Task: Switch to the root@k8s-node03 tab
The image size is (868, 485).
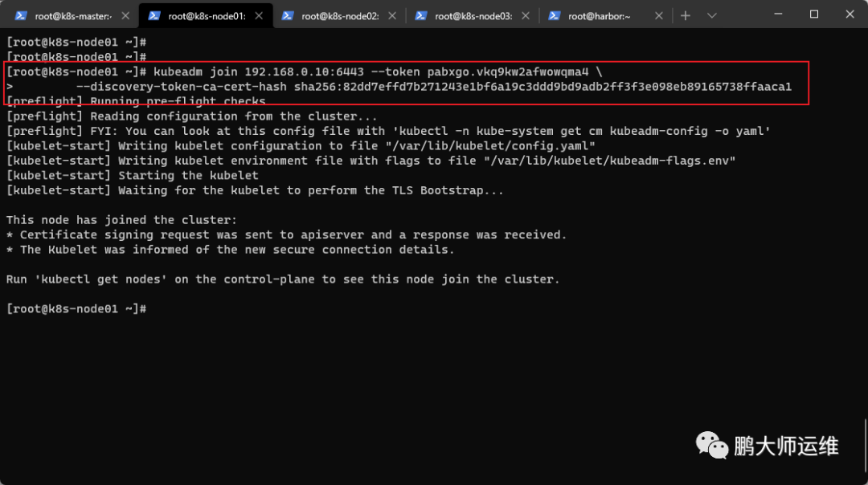Action: [473, 16]
